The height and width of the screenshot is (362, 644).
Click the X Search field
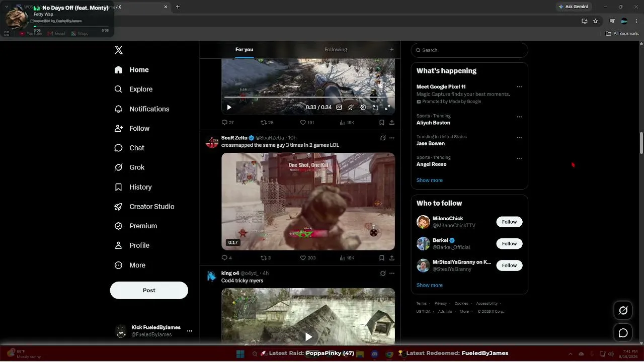(469, 50)
